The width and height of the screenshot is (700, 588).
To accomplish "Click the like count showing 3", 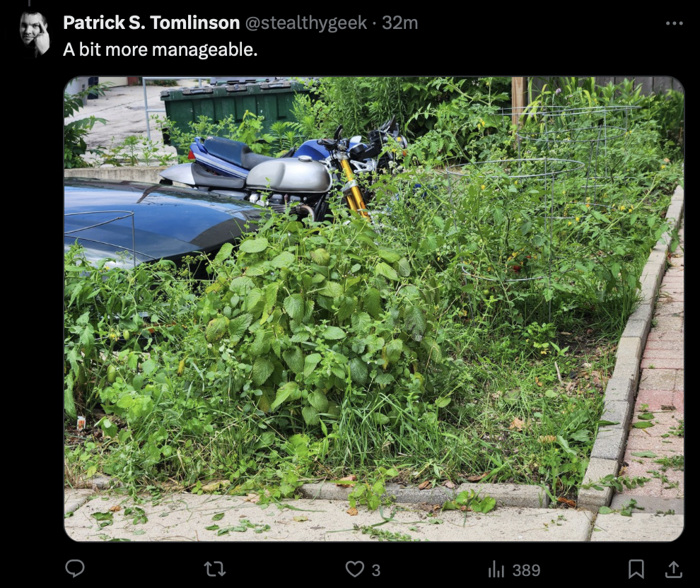I will [x=376, y=570].
